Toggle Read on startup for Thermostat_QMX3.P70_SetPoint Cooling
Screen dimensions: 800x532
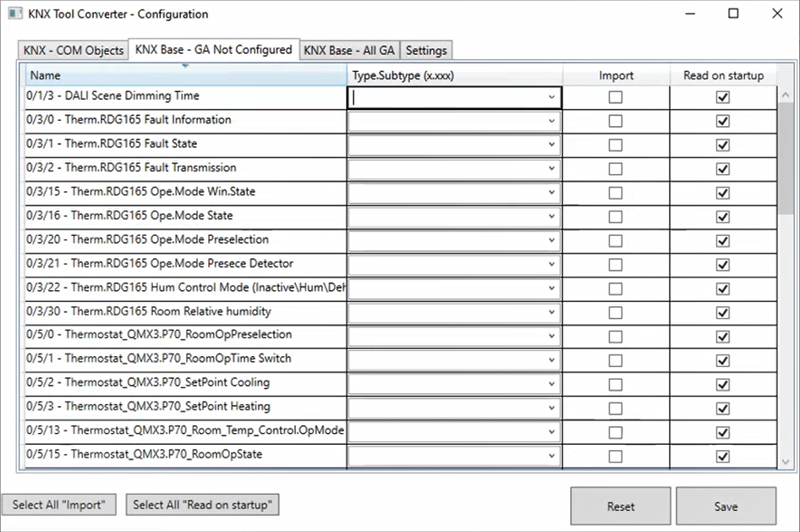click(x=722, y=384)
